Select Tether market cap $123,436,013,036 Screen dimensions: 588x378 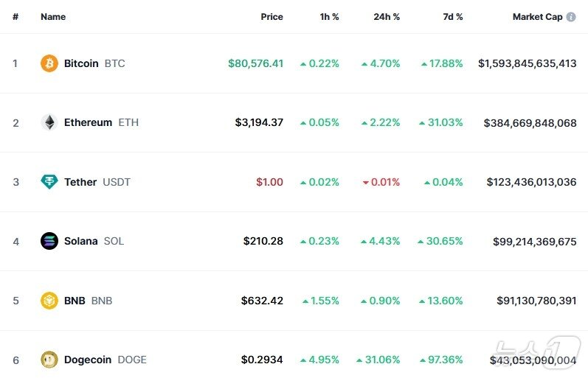pyautogui.click(x=531, y=182)
